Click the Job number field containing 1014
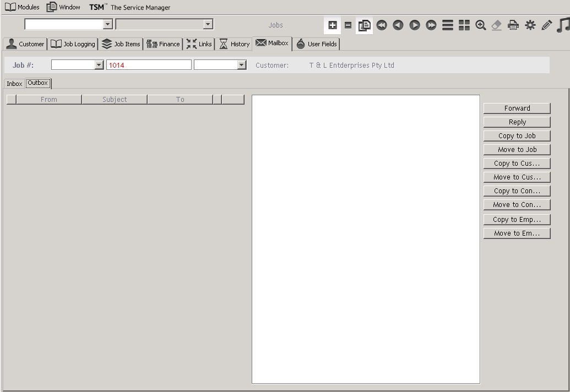The height and width of the screenshot is (392, 570). pos(149,65)
